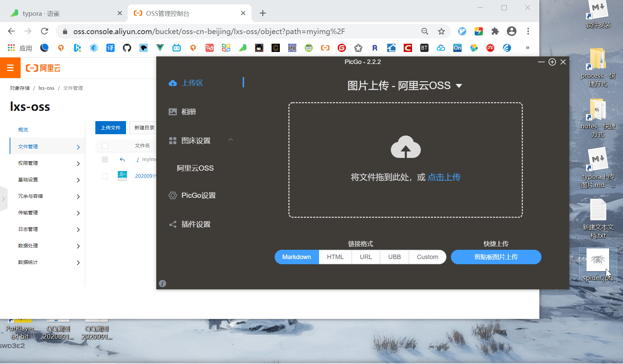Switch to the typora · 语雀 tab
This screenshot has height=364, width=623.
click(62, 13)
